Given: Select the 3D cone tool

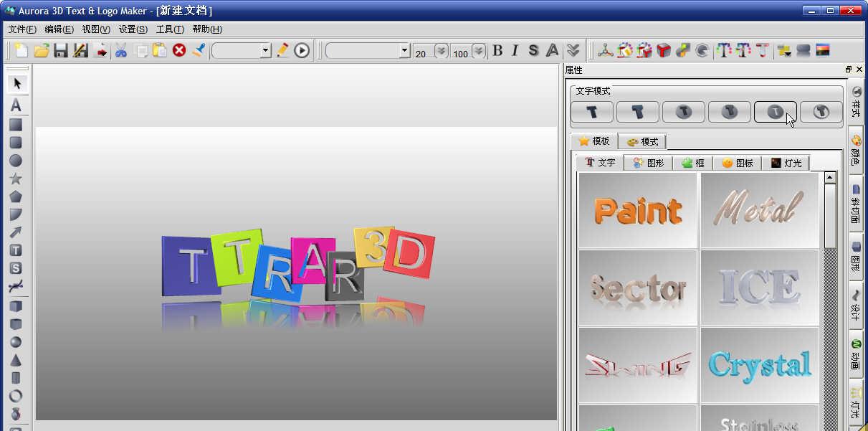Looking at the screenshot, I should pyautogui.click(x=15, y=360).
